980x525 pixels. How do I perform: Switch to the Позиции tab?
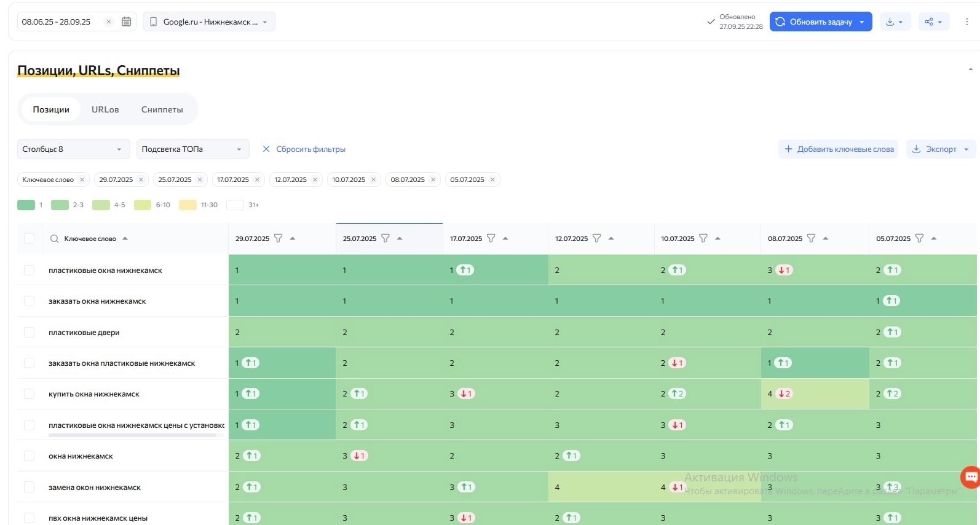pos(51,109)
